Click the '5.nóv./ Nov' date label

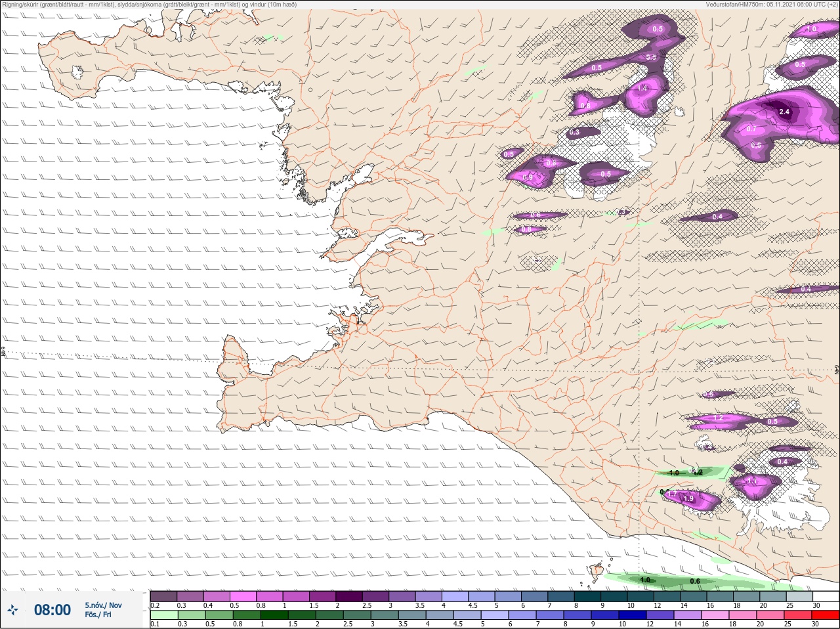[103, 605]
